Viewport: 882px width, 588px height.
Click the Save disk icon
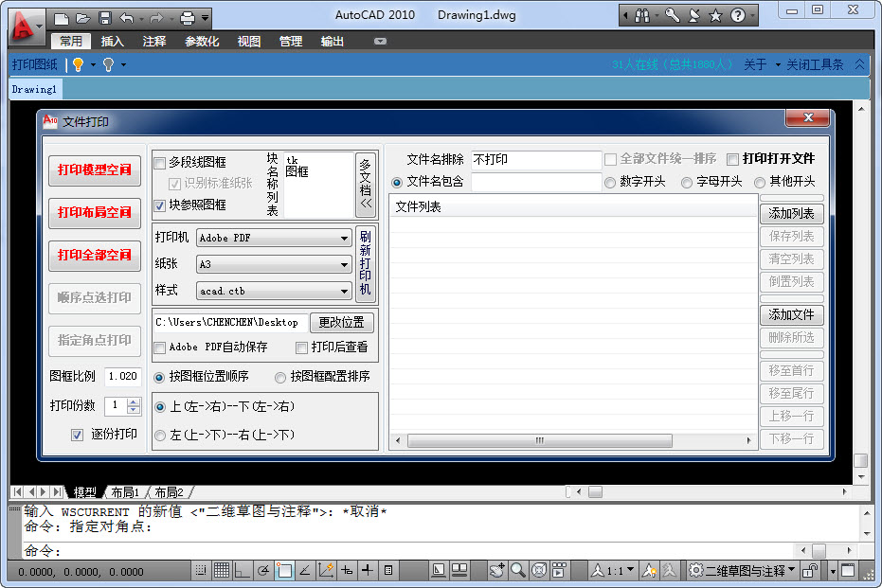[104, 19]
